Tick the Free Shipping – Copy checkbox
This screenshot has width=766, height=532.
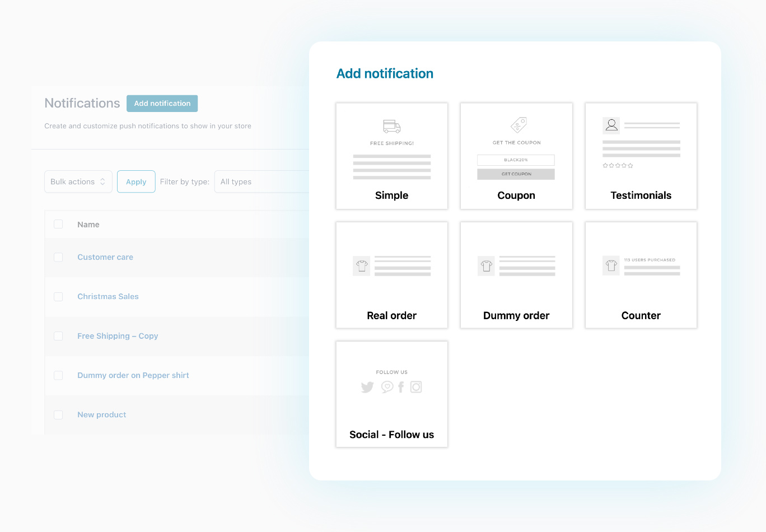(58, 336)
